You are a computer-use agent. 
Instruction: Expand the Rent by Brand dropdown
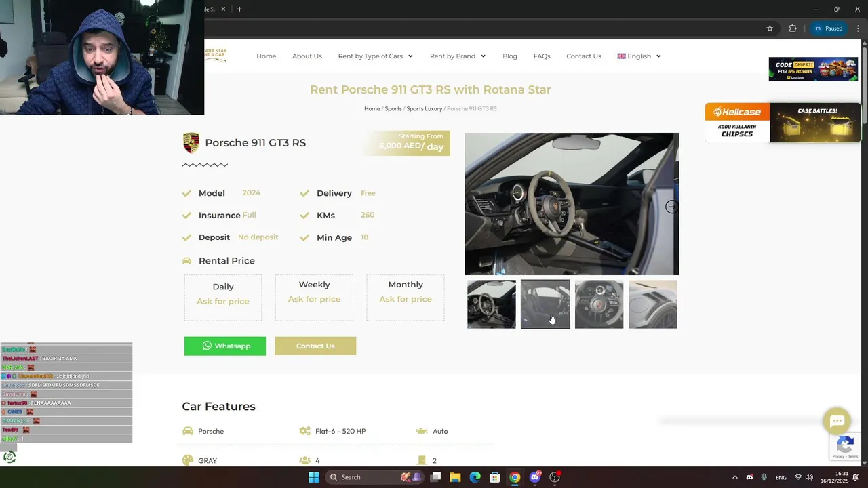click(x=458, y=56)
